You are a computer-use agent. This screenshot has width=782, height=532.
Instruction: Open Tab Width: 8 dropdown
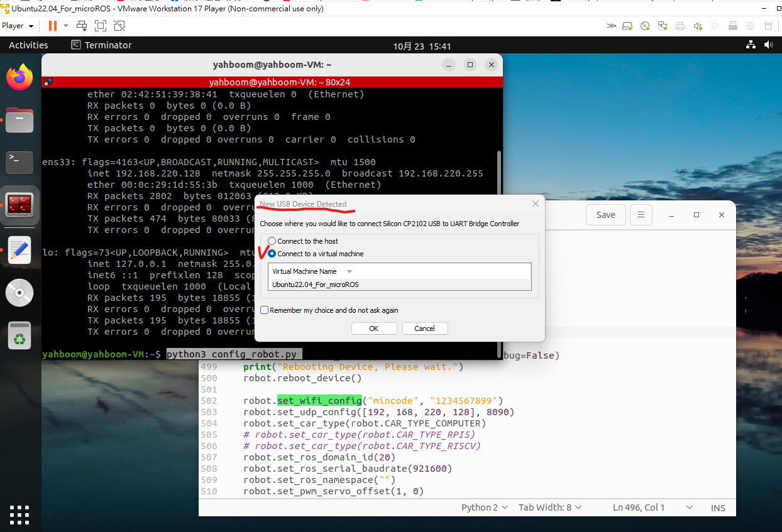[x=550, y=508]
